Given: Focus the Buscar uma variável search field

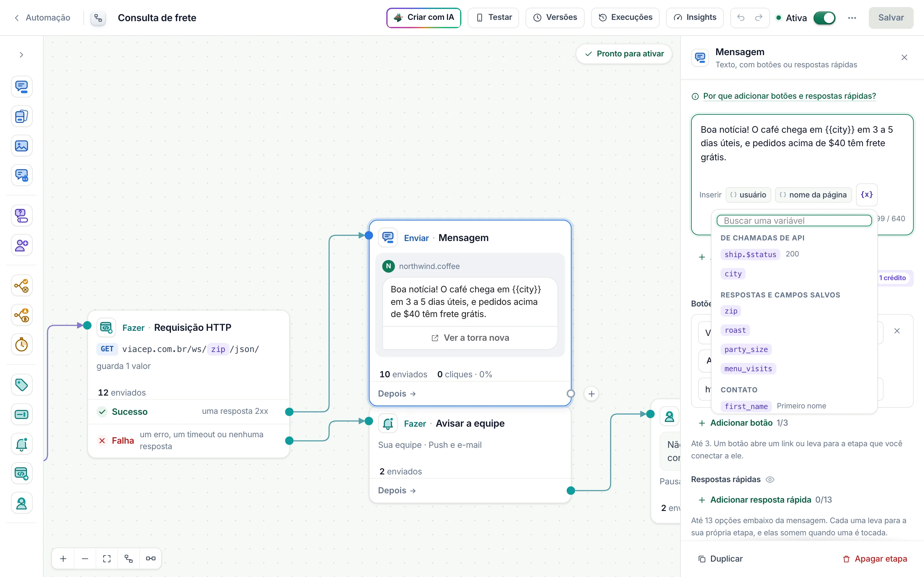Looking at the screenshot, I should [794, 221].
